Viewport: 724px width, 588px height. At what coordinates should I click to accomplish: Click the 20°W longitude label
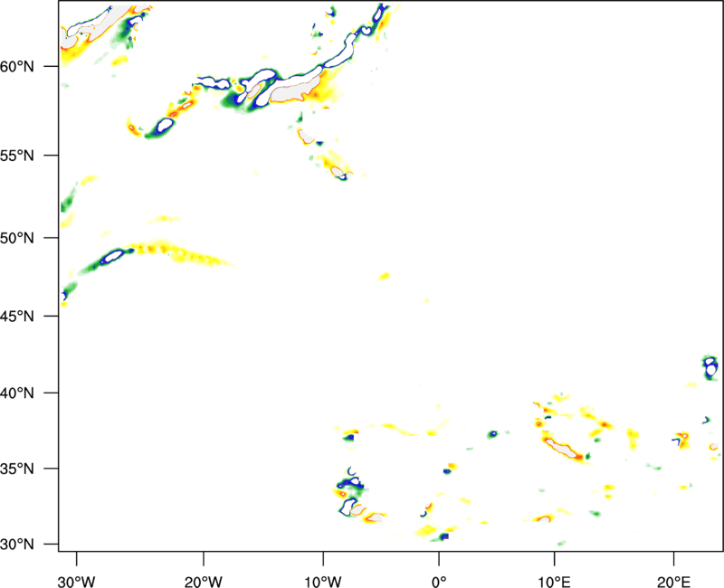point(204,582)
